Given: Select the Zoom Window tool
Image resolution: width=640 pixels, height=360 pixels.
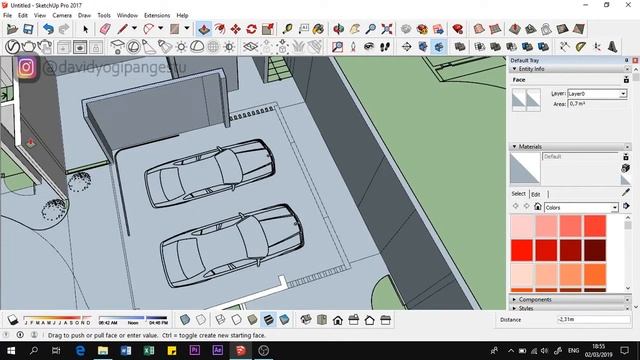Looking at the screenshot, I should click(x=337, y=47).
